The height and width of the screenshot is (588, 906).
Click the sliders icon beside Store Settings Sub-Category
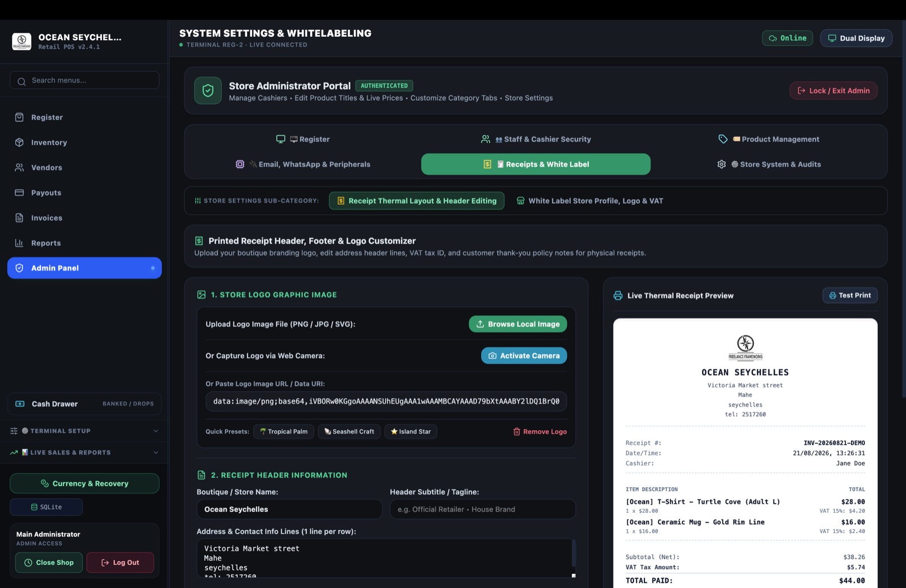click(198, 201)
